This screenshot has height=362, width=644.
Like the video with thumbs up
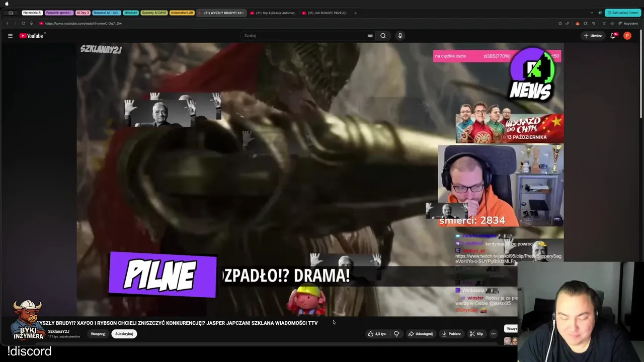coord(377,334)
